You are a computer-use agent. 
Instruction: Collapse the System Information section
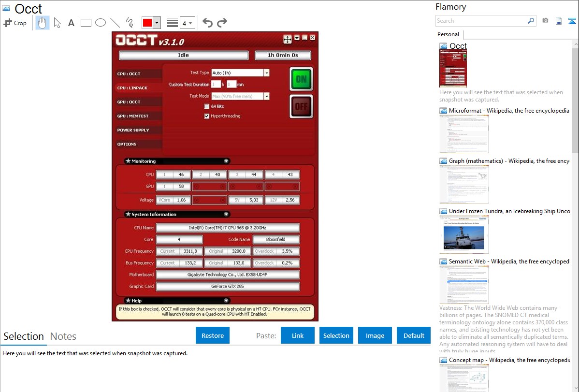(226, 214)
